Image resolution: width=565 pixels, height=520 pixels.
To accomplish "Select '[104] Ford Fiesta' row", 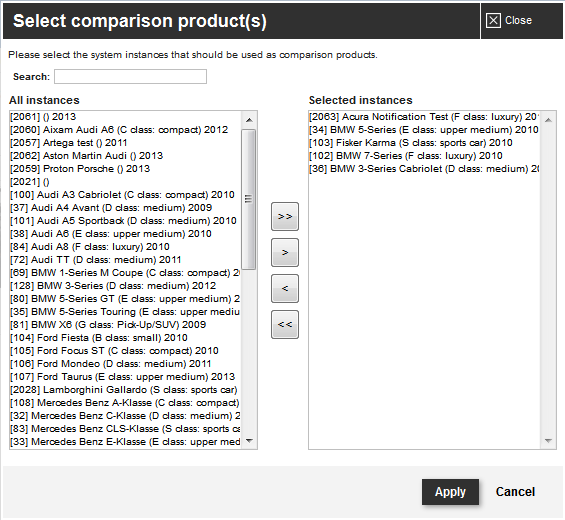I will click(125, 338).
